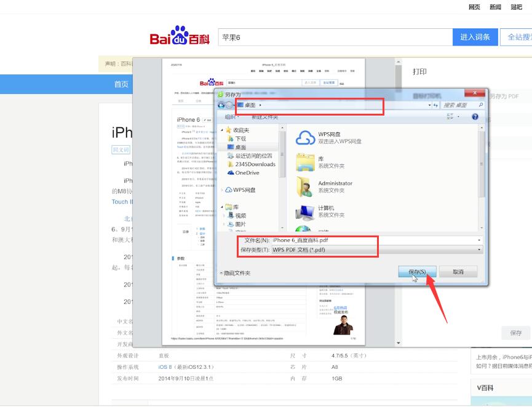
Task: Select the 库 system folder icon
Action: [305, 162]
